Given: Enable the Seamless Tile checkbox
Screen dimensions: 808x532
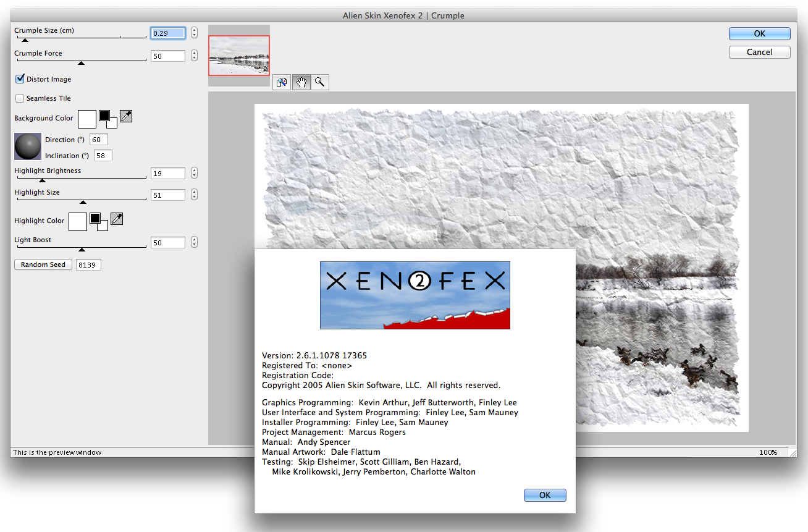Looking at the screenshot, I should point(20,98).
